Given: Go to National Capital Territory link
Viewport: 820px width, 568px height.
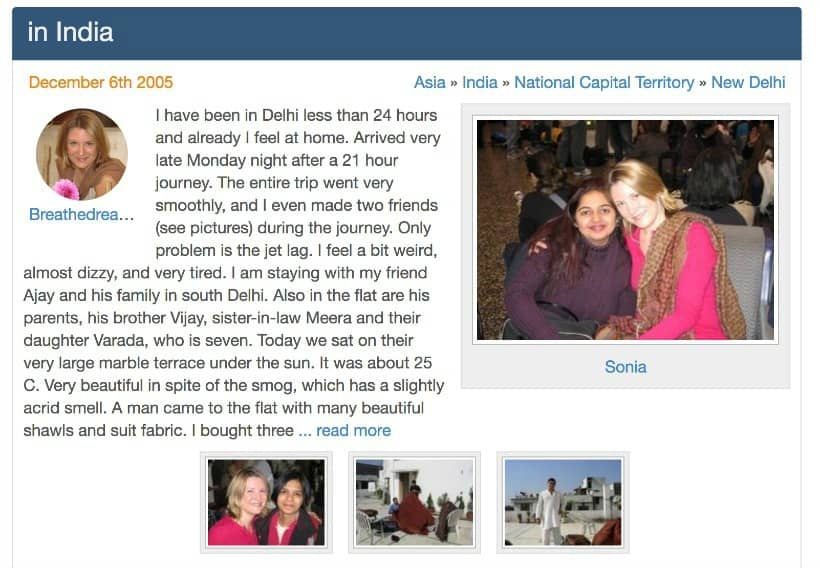Looking at the screenshot, I should point(604,83).
